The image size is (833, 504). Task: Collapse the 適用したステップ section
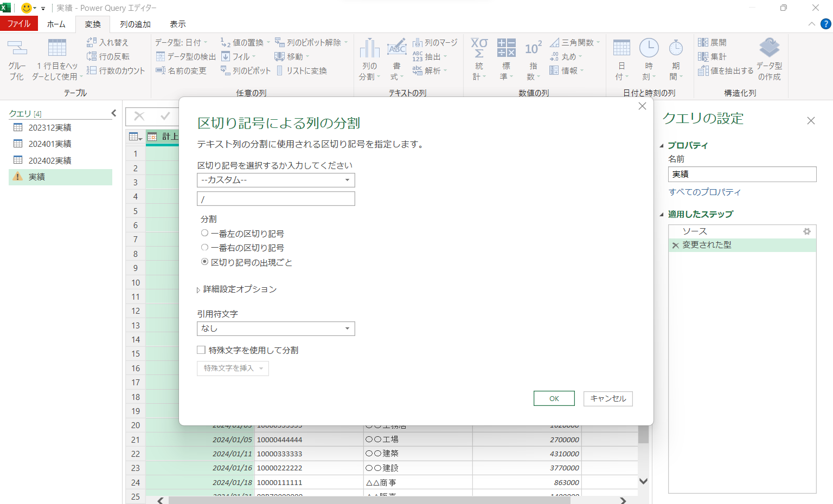pos(662,215)
